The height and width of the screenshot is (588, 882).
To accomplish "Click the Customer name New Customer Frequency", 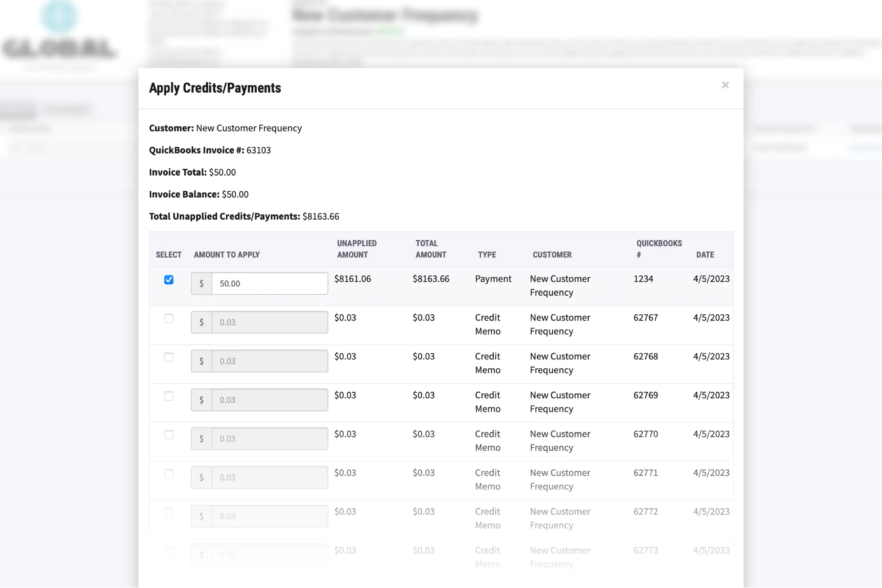I will tap(249, 128).
